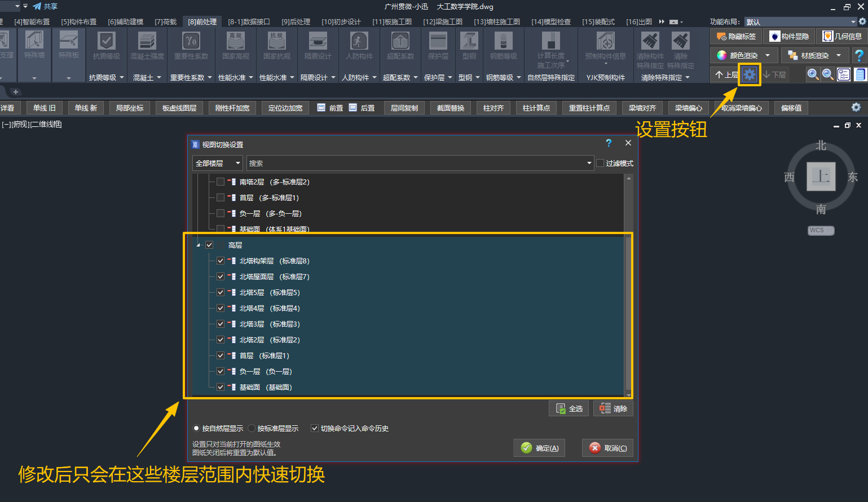Open the 搜索 combo box dropdown arrow

click(589, 163)
